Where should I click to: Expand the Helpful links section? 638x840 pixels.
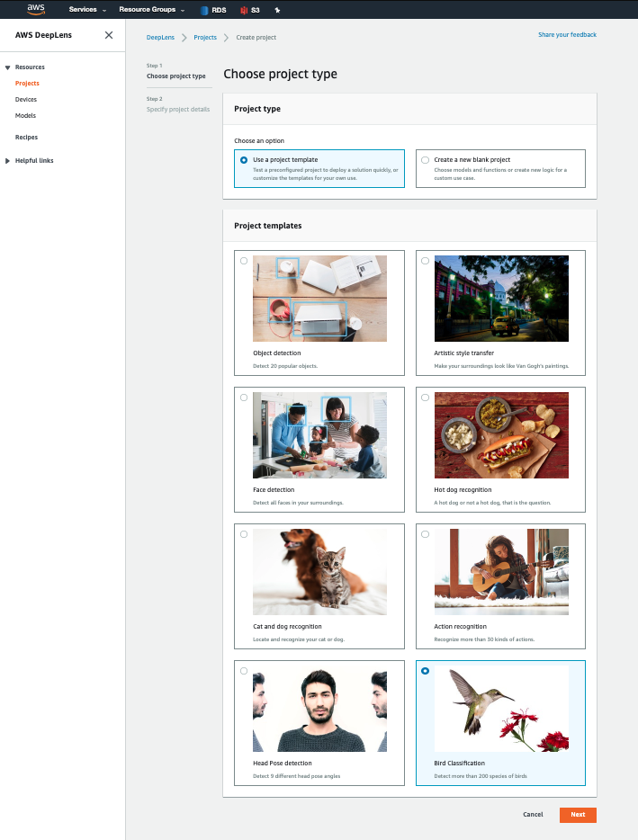point(8,161)
